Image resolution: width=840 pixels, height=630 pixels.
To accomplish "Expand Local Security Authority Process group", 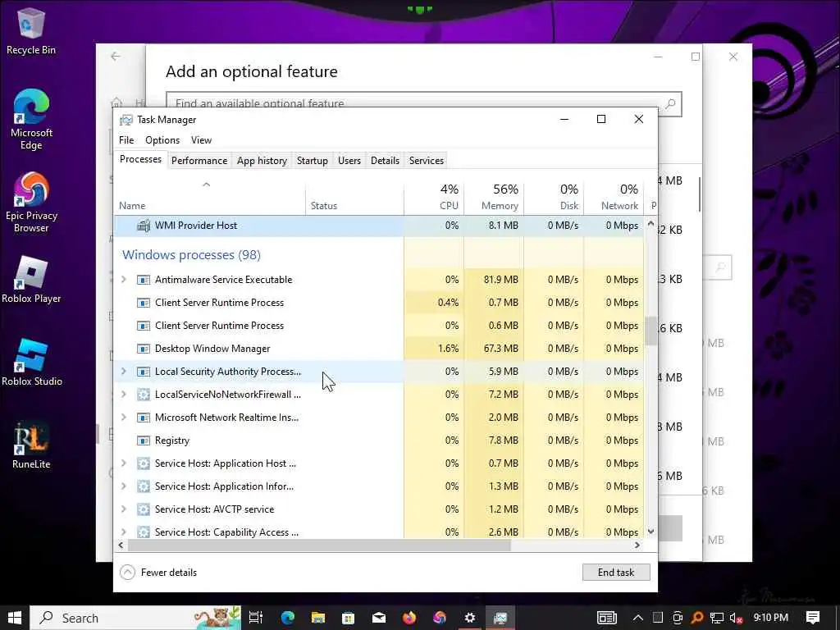I will pos(124,372).
